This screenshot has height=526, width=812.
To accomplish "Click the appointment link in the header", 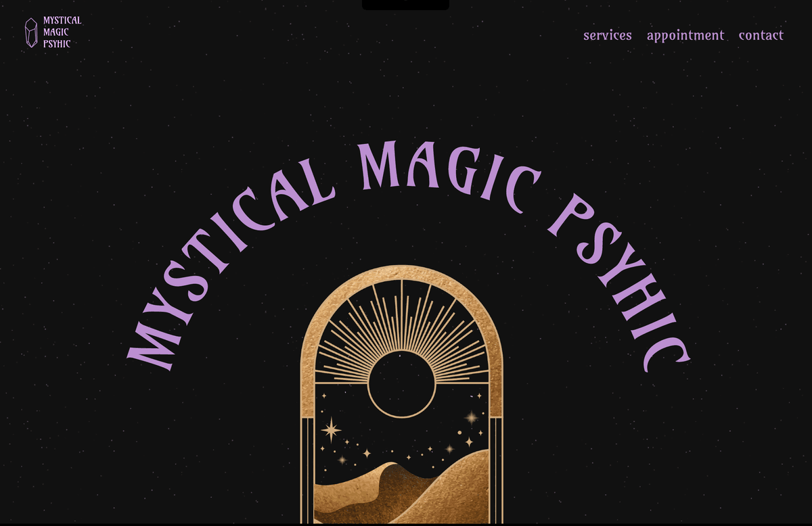I will click(685, 35).
